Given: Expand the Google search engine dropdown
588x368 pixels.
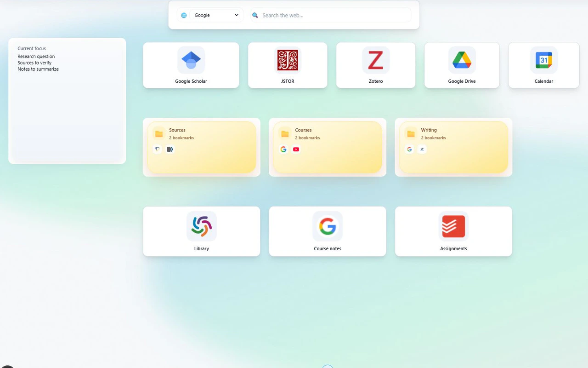Looking at the screenshot, I should 216,15.
